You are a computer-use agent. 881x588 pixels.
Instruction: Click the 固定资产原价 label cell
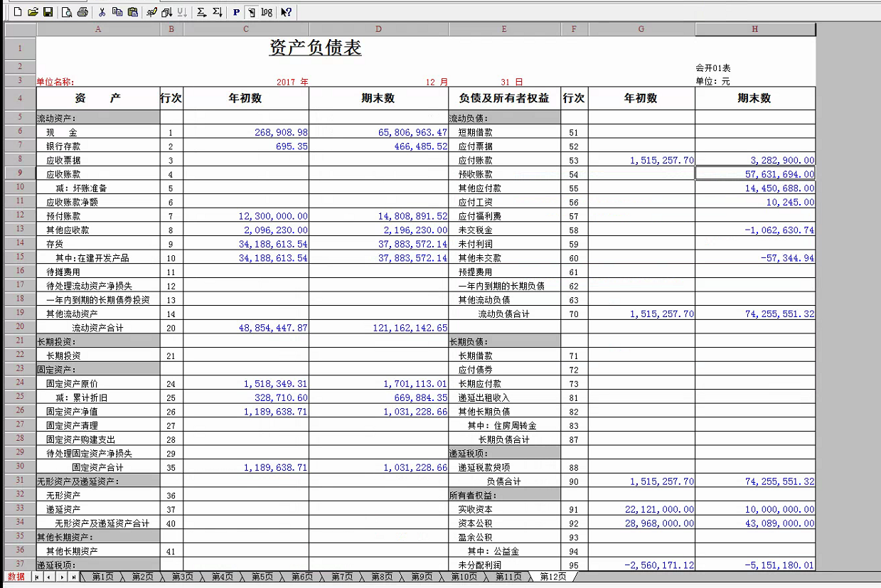[x=98, y=383]
